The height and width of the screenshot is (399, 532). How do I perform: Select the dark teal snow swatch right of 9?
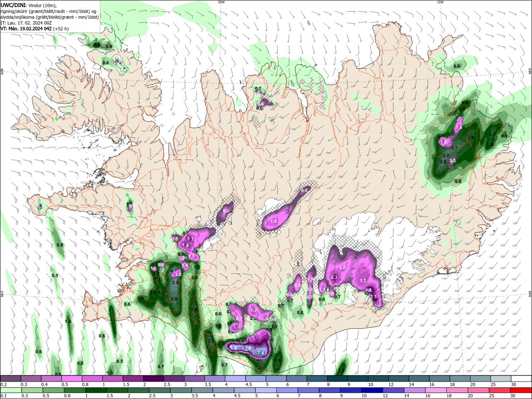click(358, 379)
